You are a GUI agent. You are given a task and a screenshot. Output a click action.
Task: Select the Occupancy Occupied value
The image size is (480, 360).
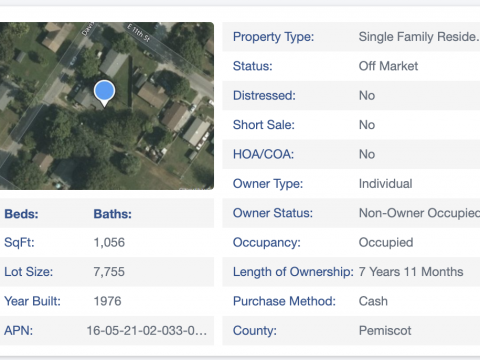386,242
